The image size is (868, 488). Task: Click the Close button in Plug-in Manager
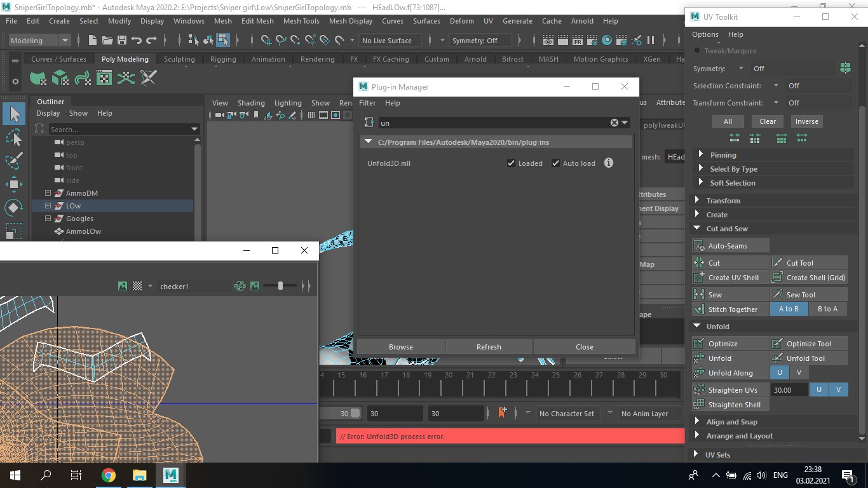tap(585, 347)
